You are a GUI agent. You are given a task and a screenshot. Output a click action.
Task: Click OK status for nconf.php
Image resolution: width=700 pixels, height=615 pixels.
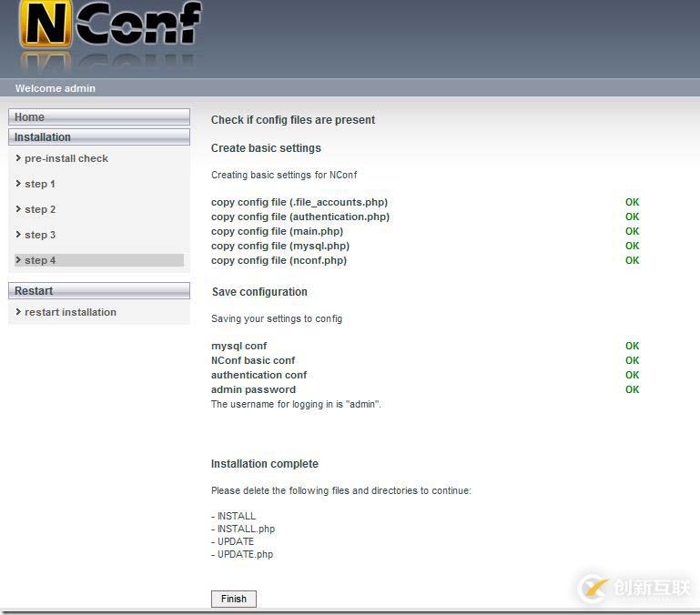(632, 260)
